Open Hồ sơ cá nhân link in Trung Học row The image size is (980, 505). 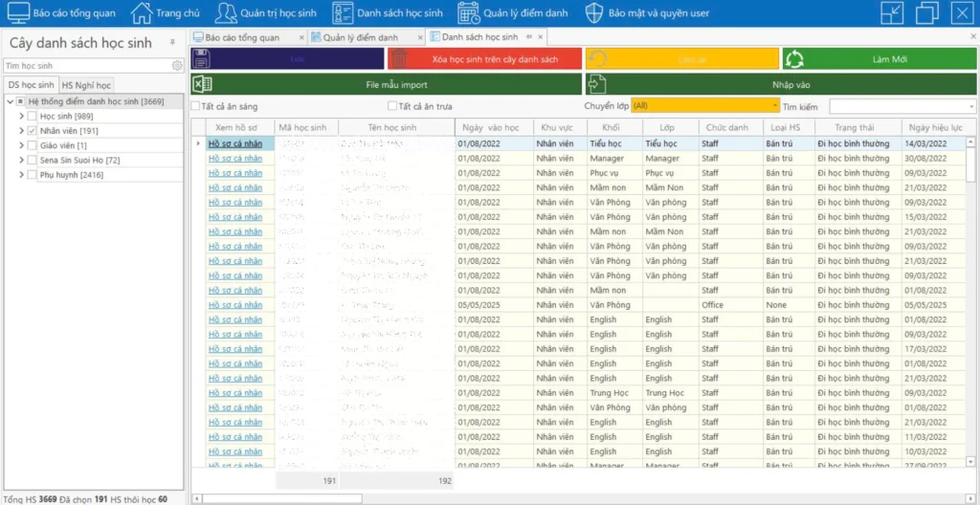point(235,393)
